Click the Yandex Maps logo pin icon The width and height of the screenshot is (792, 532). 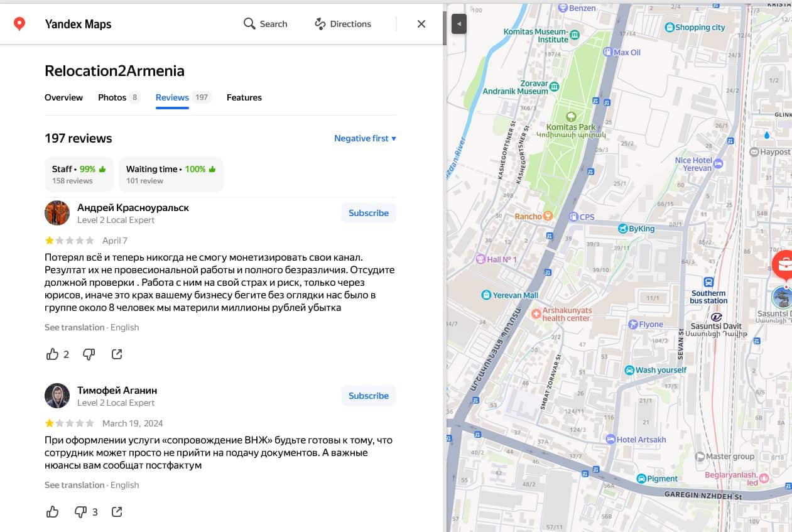point(19,24)
